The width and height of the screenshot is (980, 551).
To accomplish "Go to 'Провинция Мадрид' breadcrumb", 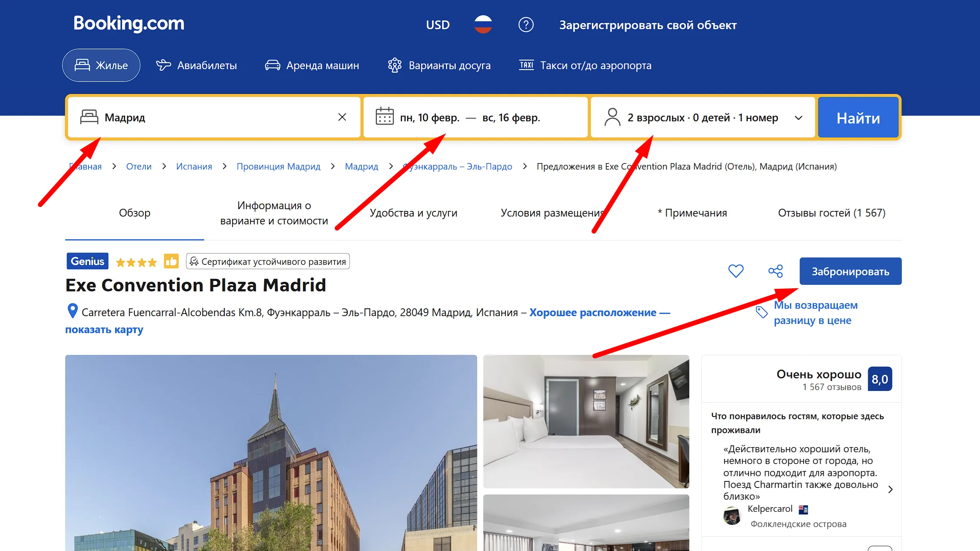I will tap(278, 166).
